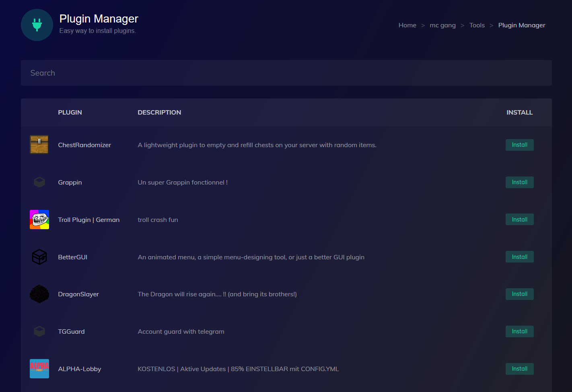This screenshot has height=392, width=572.
Task: Focus the plugin Search field
Action: [286, 73]
